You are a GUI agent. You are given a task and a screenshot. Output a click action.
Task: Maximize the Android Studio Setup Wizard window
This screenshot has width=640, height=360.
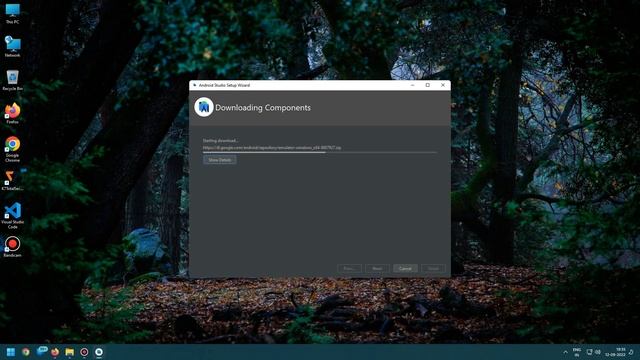(428, 85)
